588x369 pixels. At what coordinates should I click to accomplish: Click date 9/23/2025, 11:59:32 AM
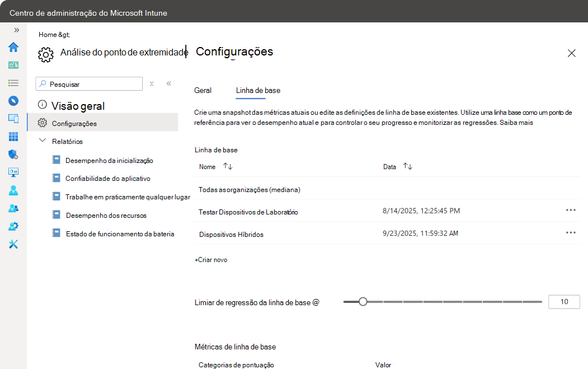click(x=420, y=233)
